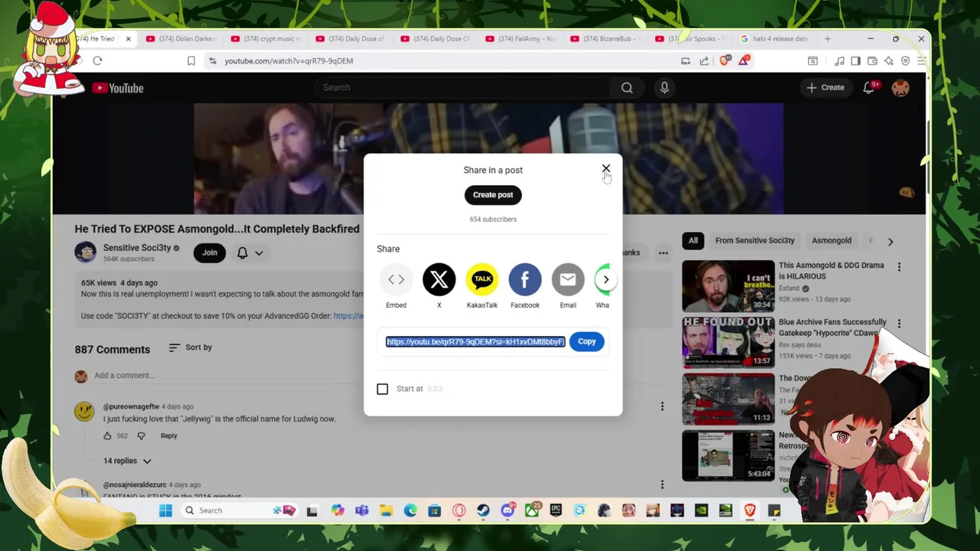The width and height of the screenshot is (980, 551).
Task: Open the Brave playlist music icon
Action: (840, 60)
